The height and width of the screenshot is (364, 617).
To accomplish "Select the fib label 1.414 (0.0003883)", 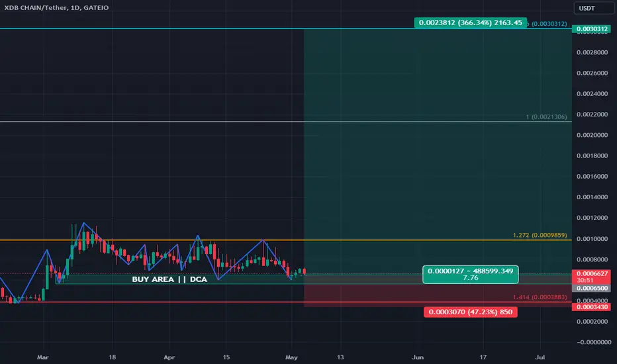I will click(x=540, y=297).
